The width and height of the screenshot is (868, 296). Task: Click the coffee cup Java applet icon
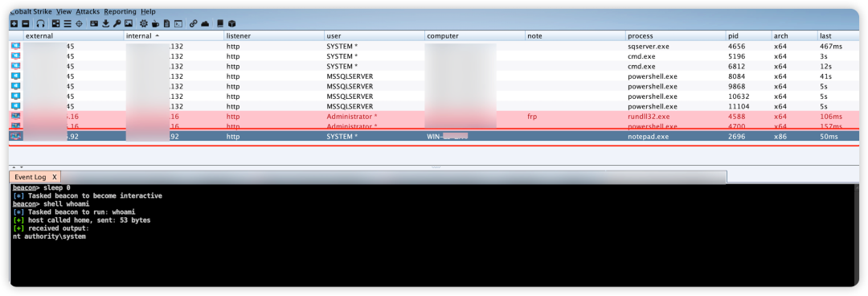156,23
